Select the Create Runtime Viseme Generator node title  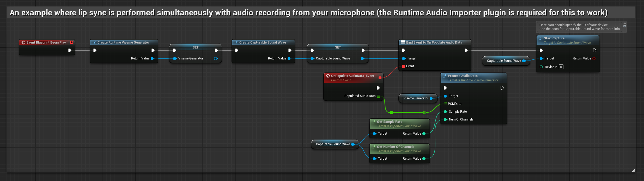coord(123,43)
